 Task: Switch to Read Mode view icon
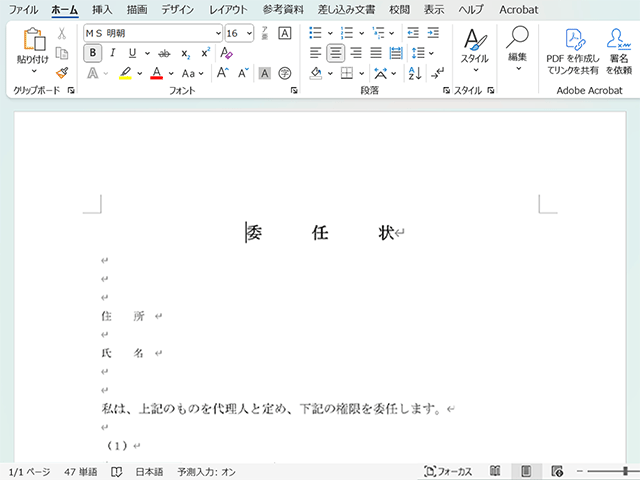495,471
